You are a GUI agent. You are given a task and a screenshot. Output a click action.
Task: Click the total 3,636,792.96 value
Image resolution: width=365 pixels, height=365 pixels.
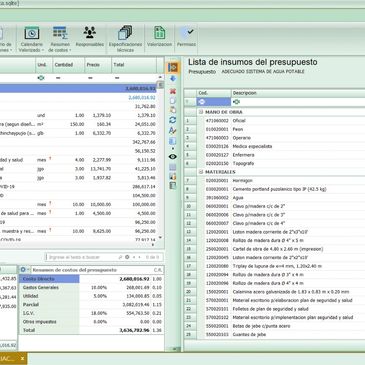point(134,330)
